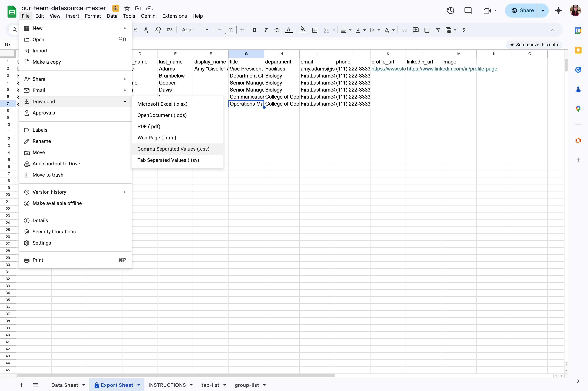
Task: Open the Borders tool
Action: 315,30
